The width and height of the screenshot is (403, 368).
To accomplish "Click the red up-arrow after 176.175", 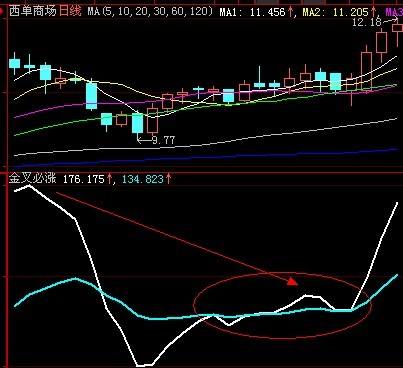I will [x=109, y=179].
